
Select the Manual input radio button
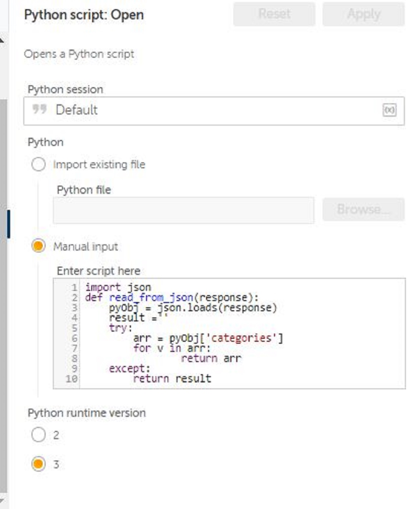pyautogui.click(x=38, y=246)
